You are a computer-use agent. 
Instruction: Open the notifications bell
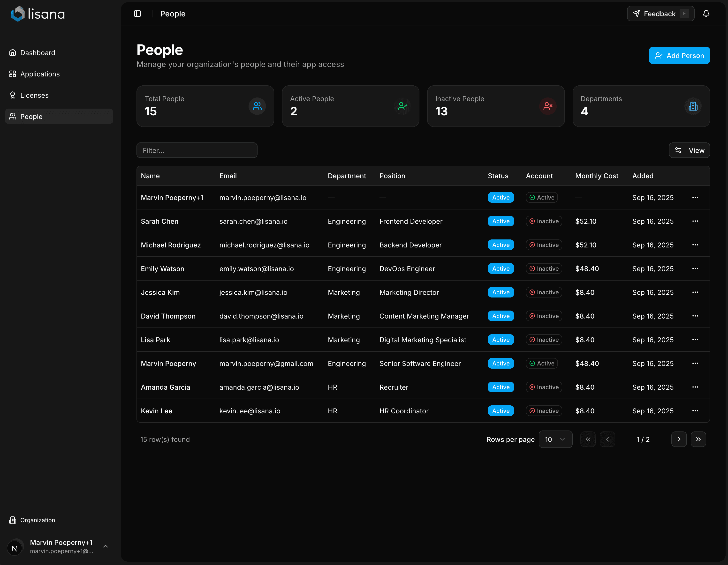click(706, 14)
